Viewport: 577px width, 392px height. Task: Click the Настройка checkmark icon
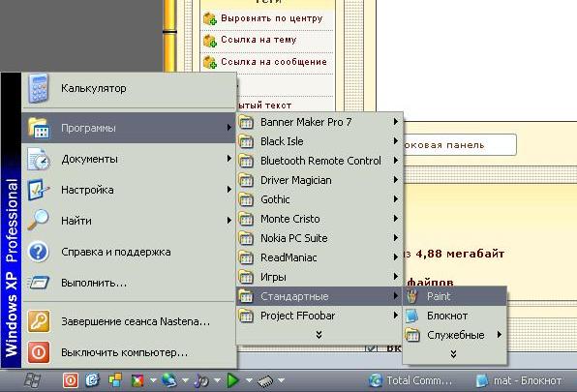click(39, 190)
